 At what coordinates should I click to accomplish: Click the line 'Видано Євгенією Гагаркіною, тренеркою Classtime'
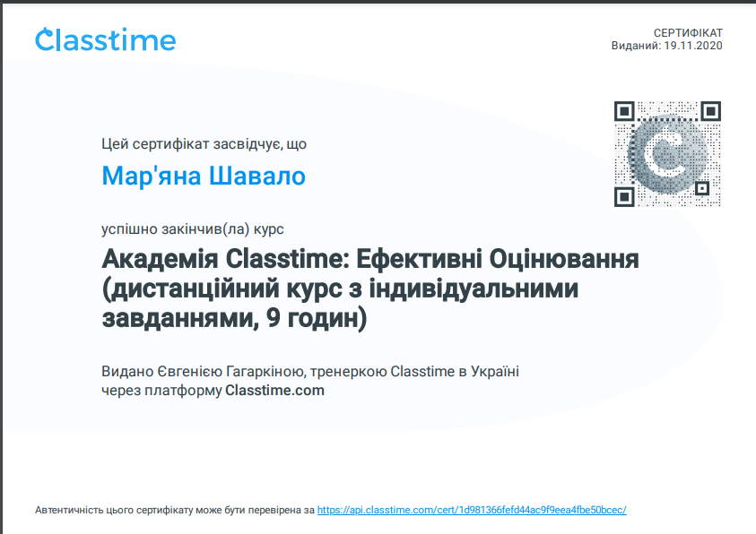coord(278,372)
